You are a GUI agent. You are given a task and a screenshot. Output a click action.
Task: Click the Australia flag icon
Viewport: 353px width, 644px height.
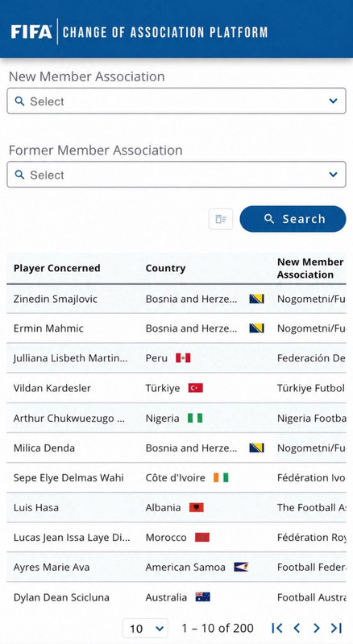[x=202, y=597]
